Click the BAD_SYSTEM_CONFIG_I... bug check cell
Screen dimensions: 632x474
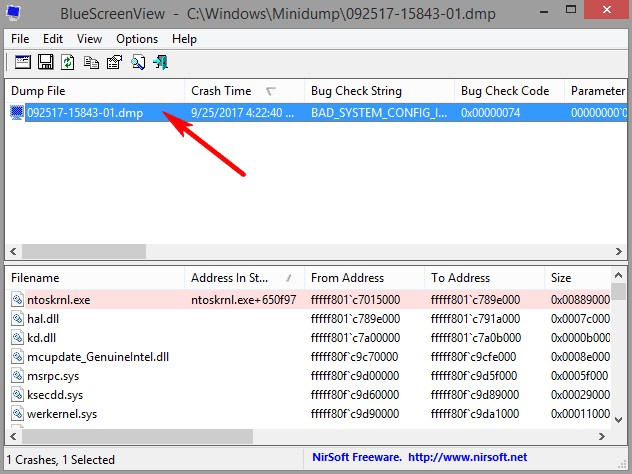(379, 112)
